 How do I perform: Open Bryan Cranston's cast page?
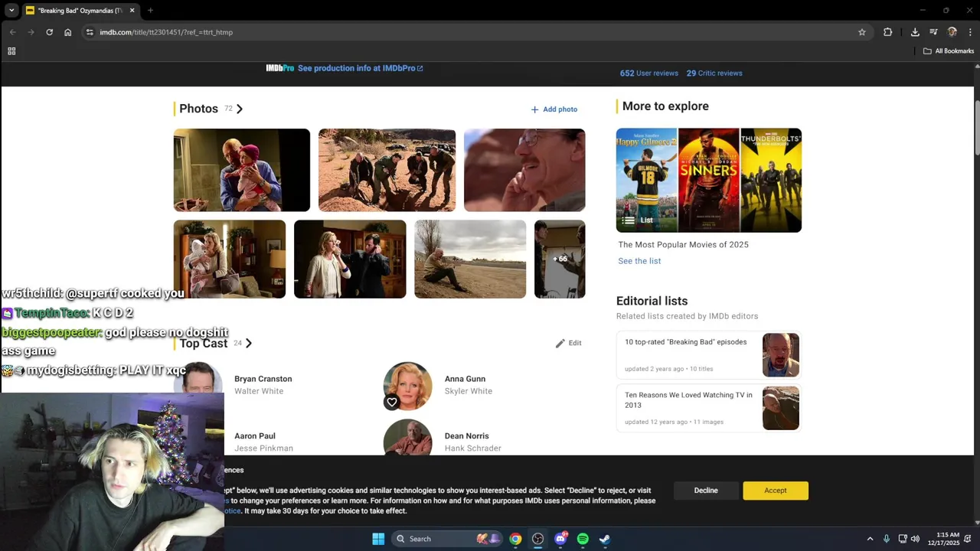pyautogui.click(x=263, y=379)
